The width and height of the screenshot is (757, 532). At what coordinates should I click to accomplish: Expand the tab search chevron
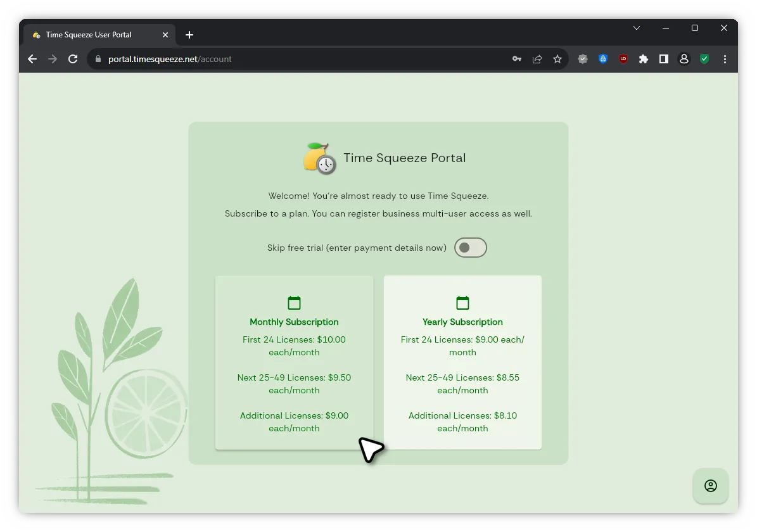point(637,28)
